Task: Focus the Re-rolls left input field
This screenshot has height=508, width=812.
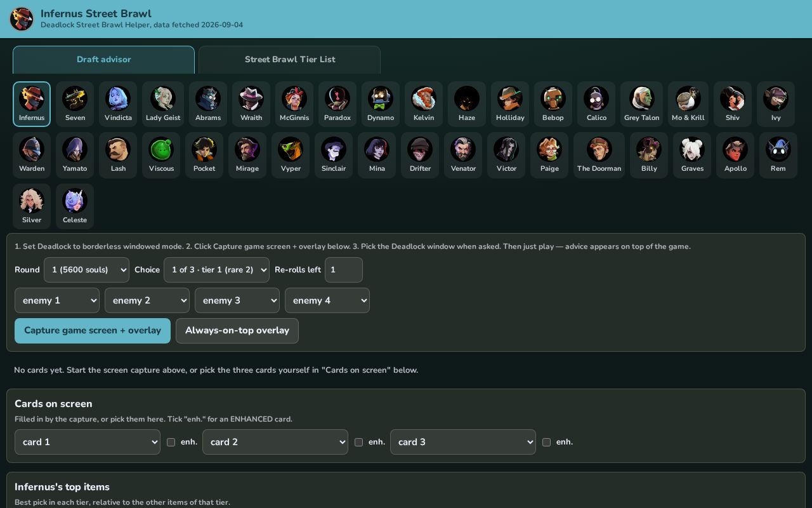Action: click(344, 270)
